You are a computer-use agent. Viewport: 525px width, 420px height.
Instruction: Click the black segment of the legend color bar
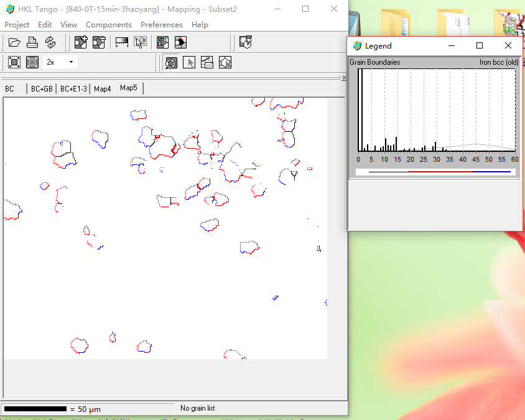coord(388,172)
